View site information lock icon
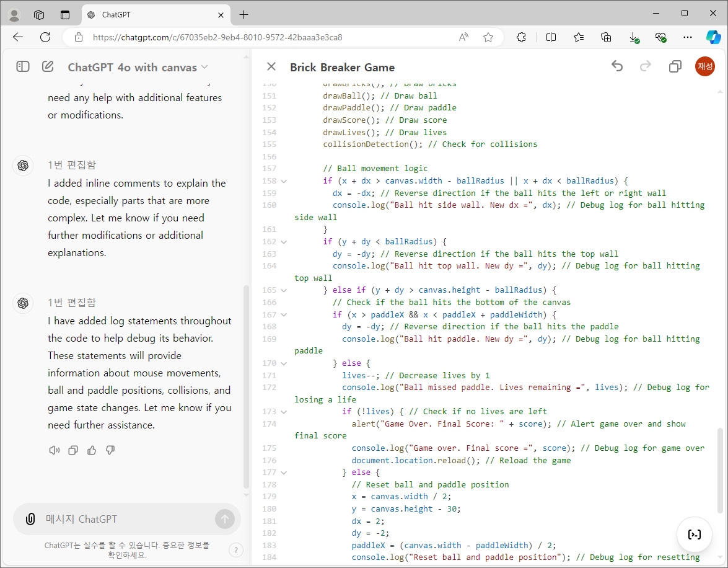 (79, 37)
